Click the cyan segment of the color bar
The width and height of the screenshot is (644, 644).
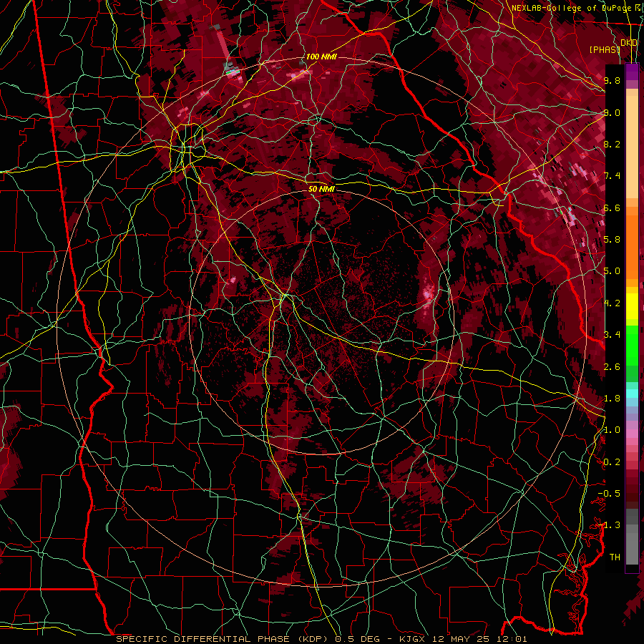[x=632, y=394]
